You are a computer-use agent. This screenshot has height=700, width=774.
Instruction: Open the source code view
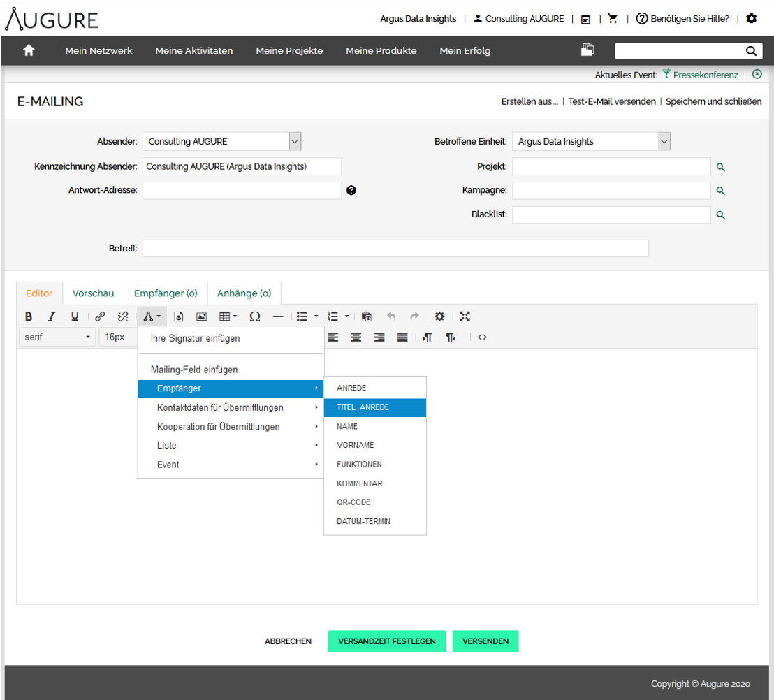click(482, 337)
